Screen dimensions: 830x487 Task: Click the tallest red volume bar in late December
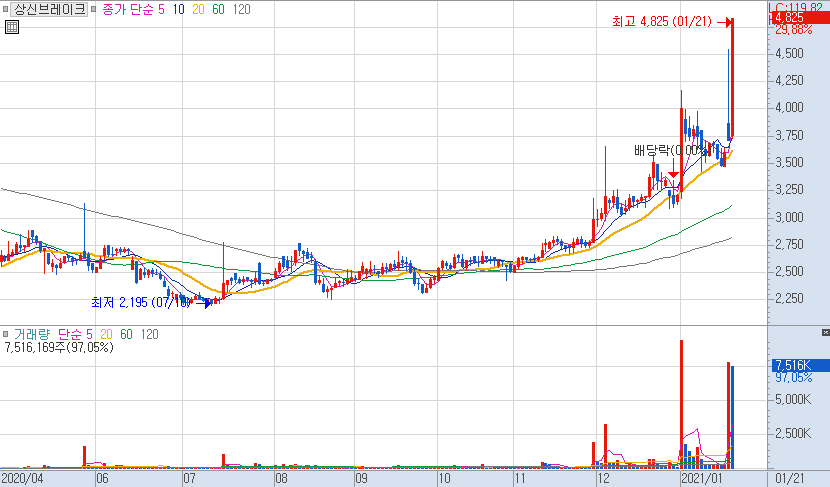(681, 404)
